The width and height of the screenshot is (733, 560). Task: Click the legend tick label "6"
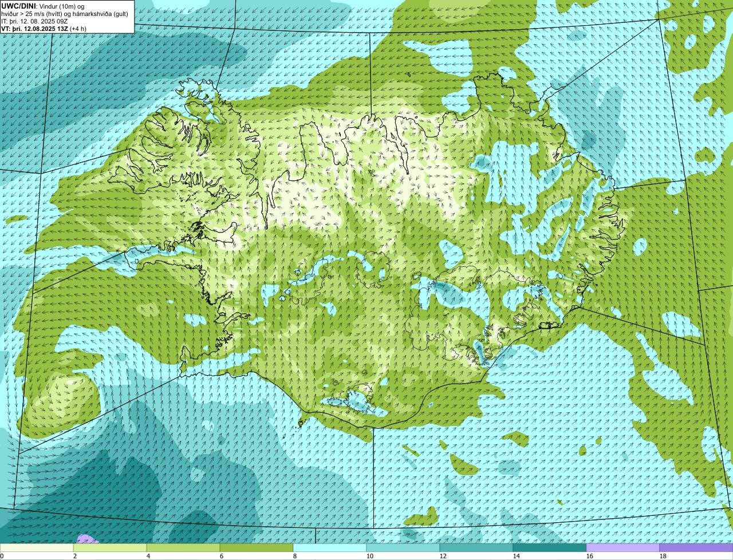pyautogui.click(x=222, y=556)
